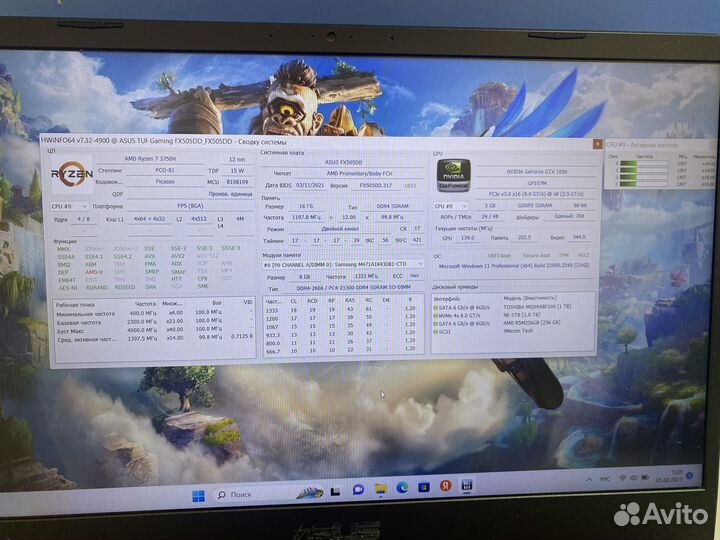Open the Chat taskbar icon
This screenshot has height=540, width=720.
358,490
